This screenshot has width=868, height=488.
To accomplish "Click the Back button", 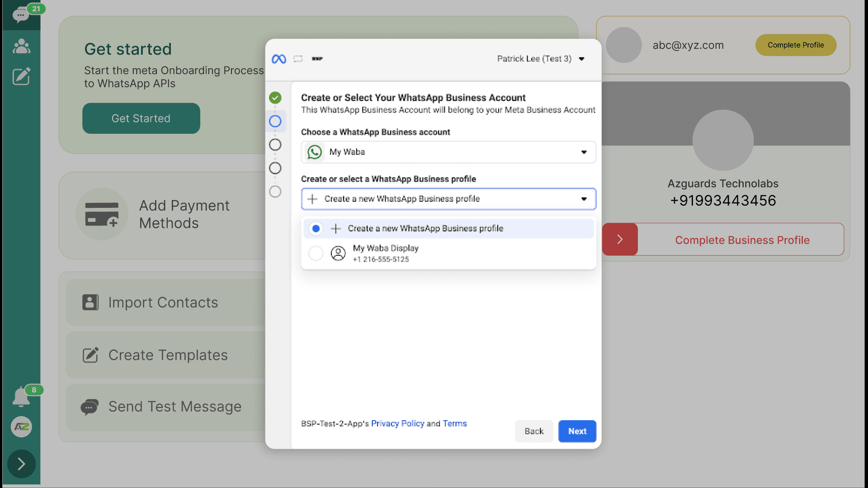I will point(534,431).
